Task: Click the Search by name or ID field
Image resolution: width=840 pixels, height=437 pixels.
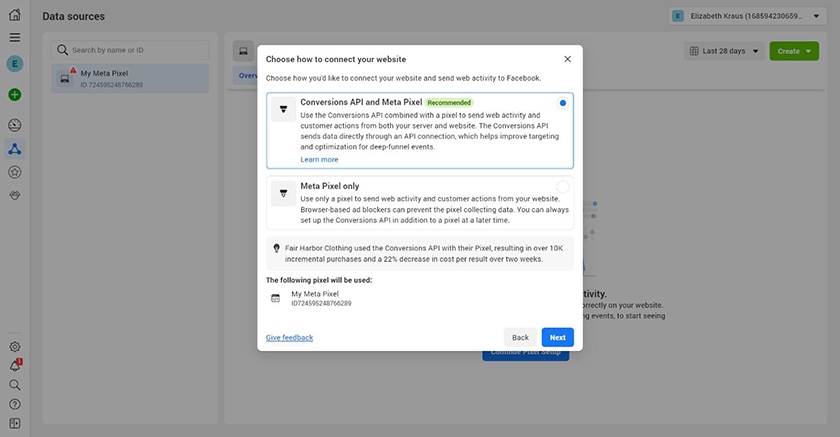Action: pyautogui.click(x=130, y=50)
